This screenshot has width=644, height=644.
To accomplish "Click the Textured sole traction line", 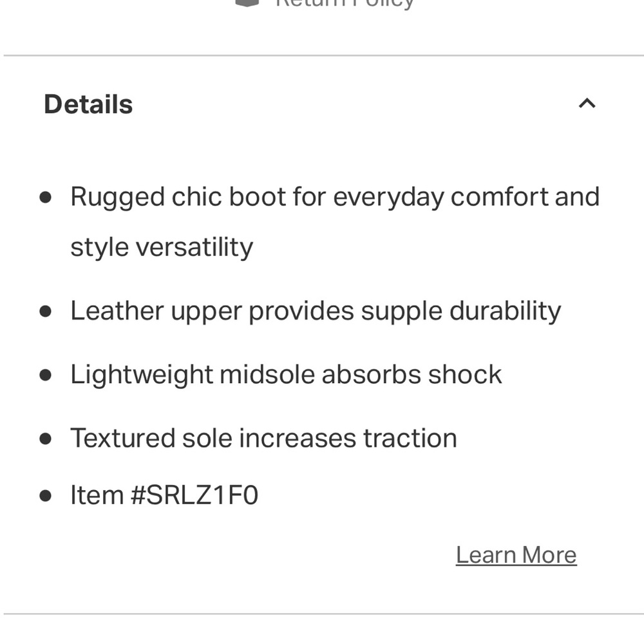I will (x=263, y=439).
